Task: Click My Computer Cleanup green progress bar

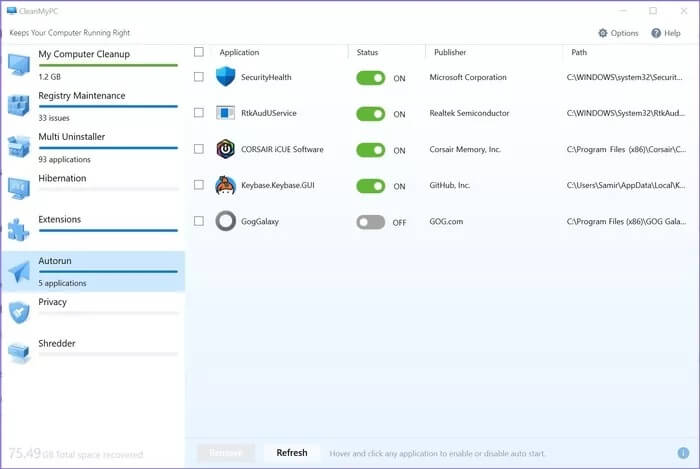Action: [108, 66]
